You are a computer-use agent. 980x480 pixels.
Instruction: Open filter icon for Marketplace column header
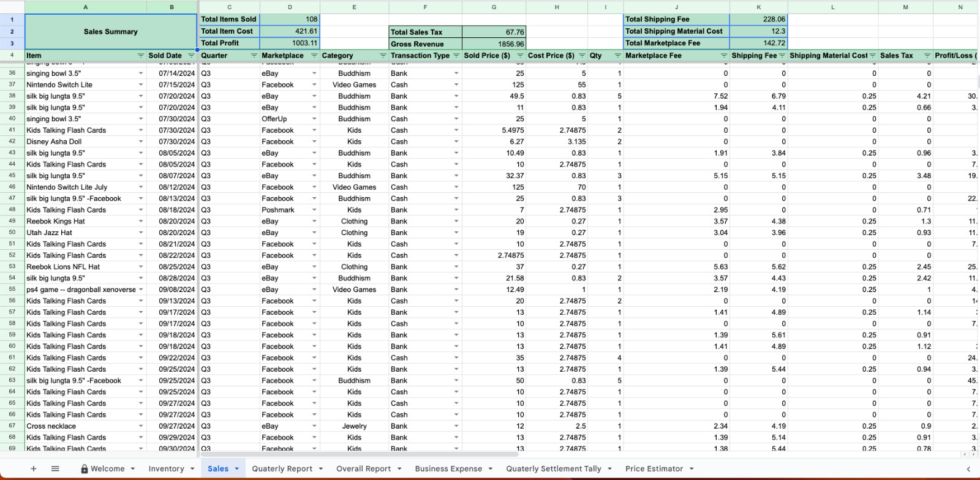[314, 56]
